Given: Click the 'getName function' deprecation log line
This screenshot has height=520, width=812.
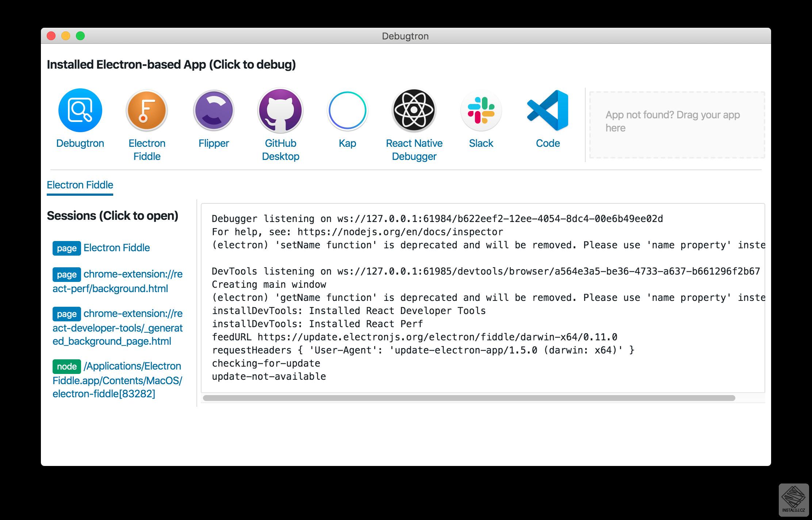Looking at the screenshot, I should 489,298.
